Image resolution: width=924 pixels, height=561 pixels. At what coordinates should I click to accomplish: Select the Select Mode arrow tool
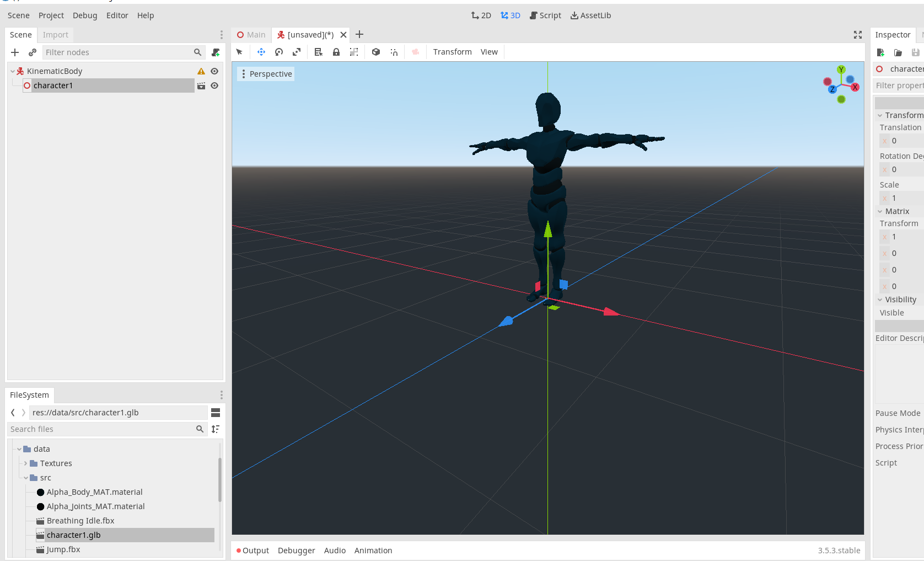click(x=239, y=52)
